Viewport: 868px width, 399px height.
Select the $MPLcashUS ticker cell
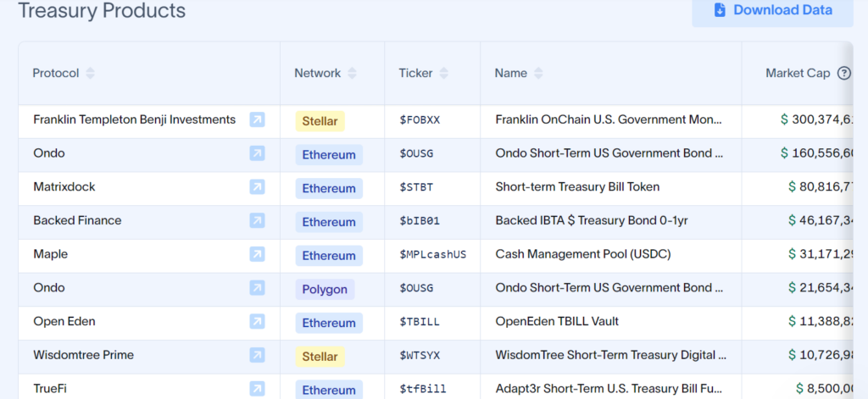click(433, 254)
